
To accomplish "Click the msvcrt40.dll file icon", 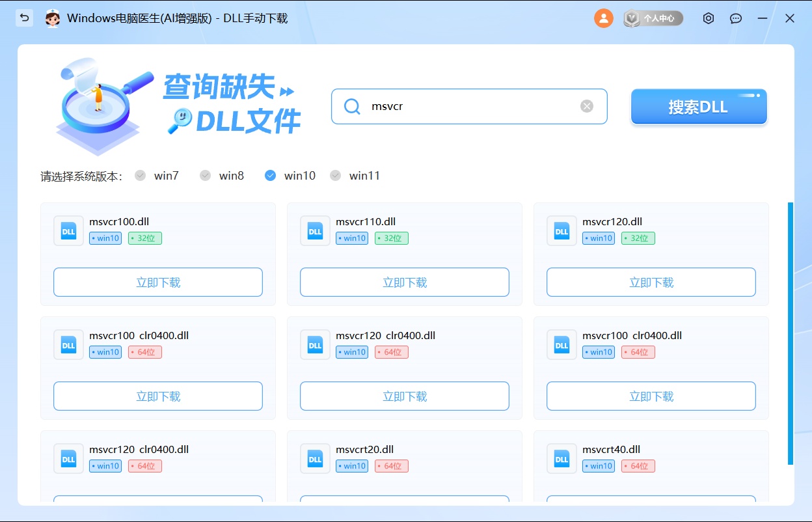I will (562, 458).
